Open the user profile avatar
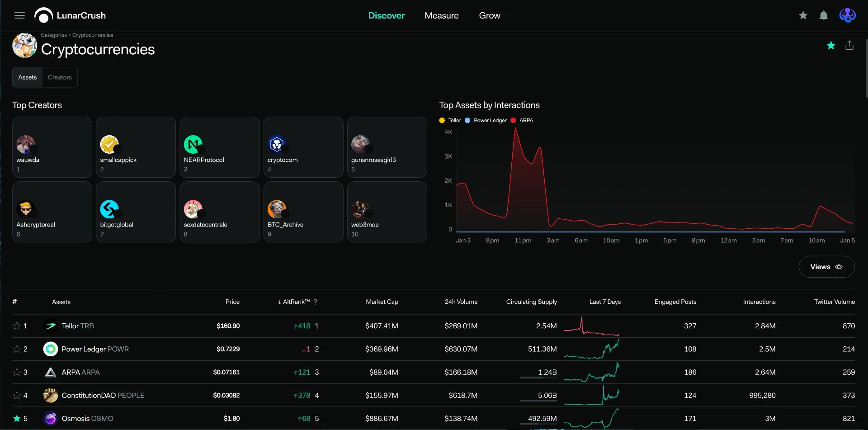The image size is (868, 430). (847, 15)
